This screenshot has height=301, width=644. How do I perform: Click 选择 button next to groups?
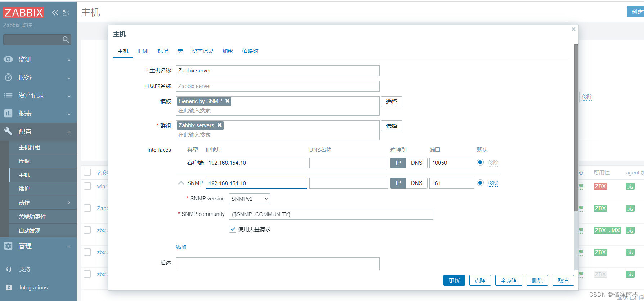[392, 126]
